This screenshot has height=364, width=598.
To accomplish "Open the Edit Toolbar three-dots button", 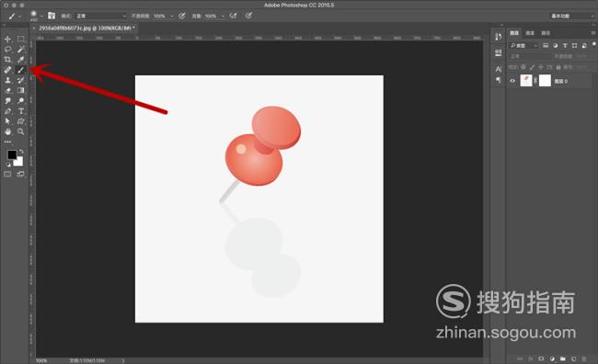I will 7,142.
